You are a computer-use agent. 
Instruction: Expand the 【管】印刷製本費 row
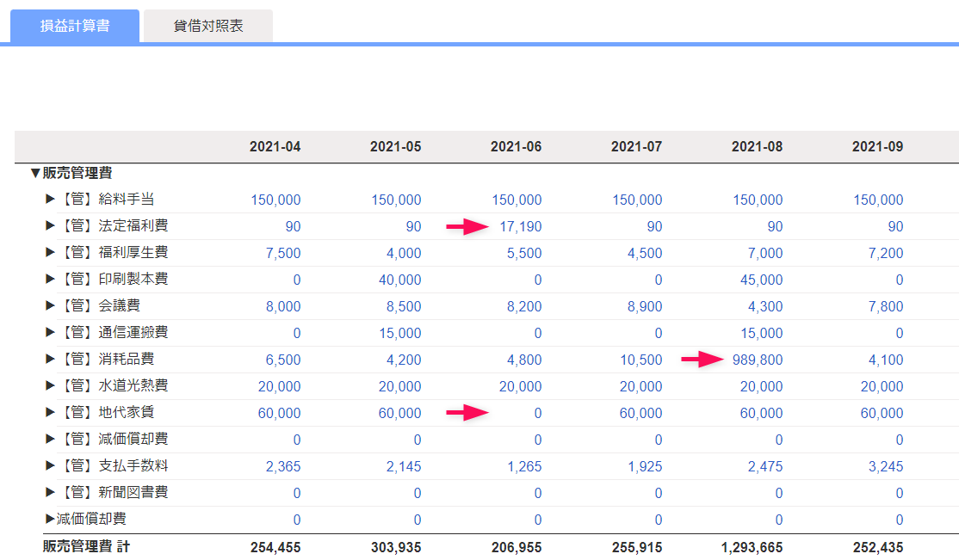point(50,280)
